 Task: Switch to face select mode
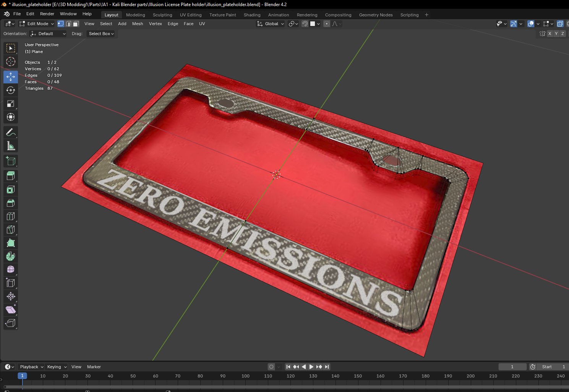click(76, 24)
